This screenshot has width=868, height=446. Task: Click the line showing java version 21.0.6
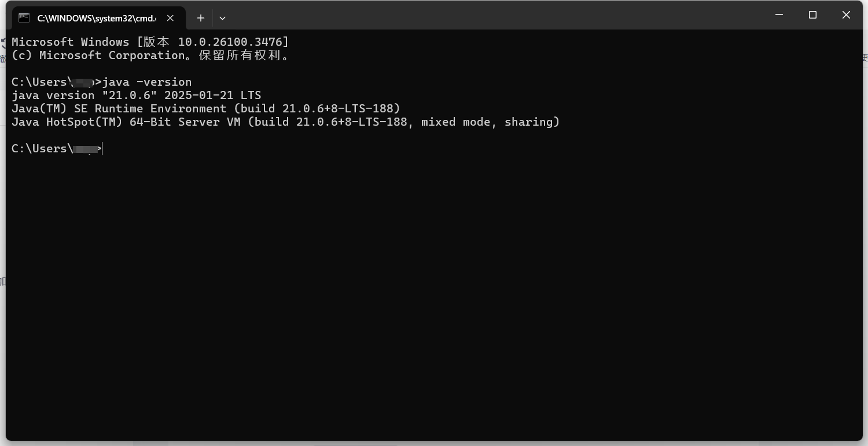point(136,95)
